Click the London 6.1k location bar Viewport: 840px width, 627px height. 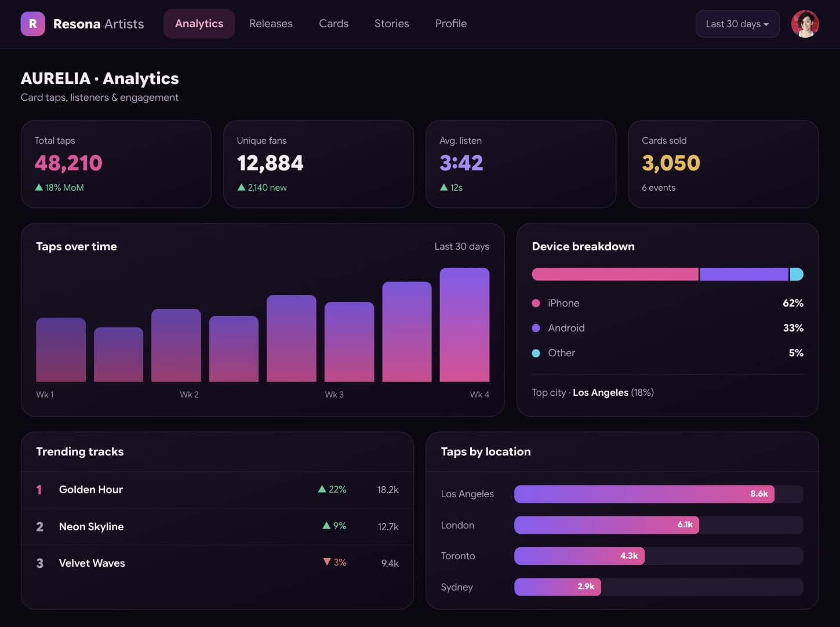606,525
